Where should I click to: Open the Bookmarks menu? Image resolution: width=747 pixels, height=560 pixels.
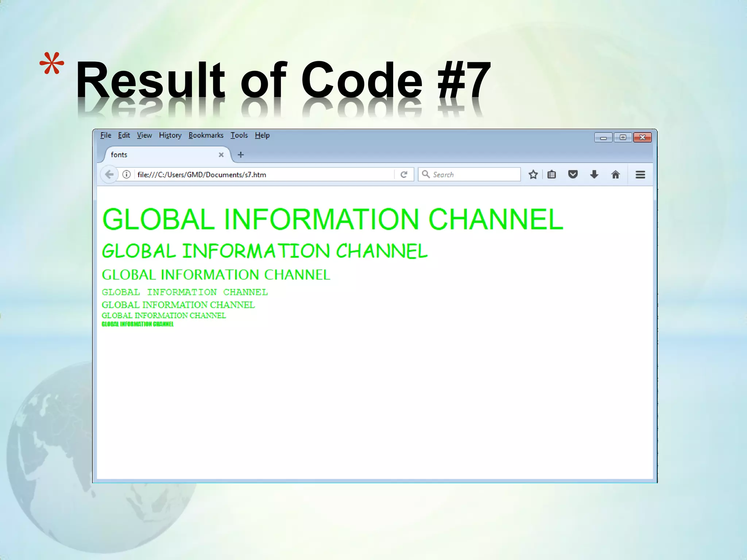click(206, 135)
